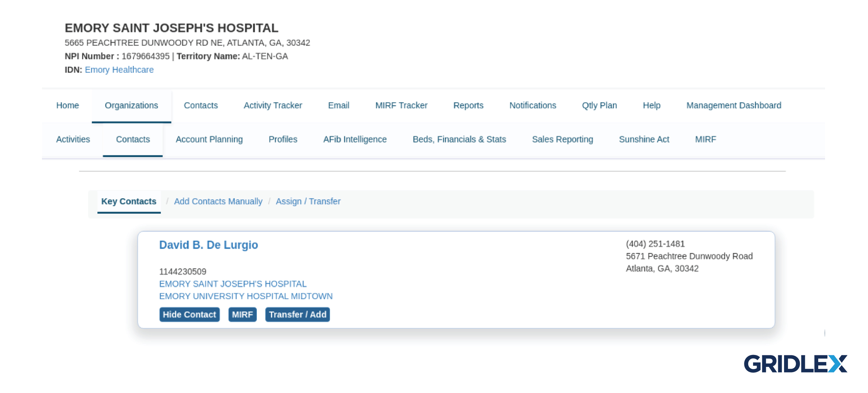Select the Activities sub-tab
The image size is (868, 393).
pos(73,139)
